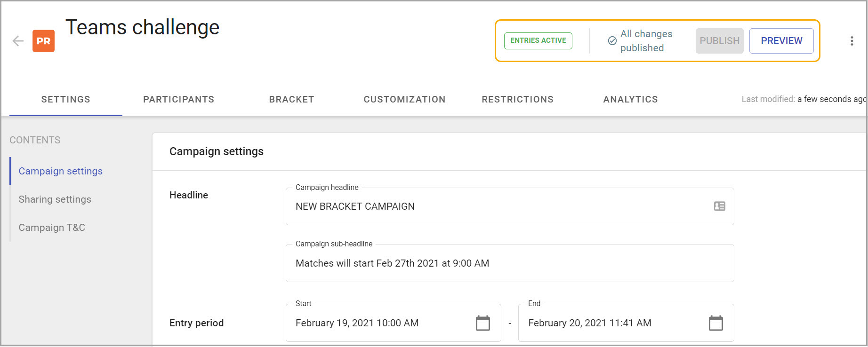This screenshot has height=347, width=868.
Task: Jump to Sharing settings section
Action: tap(55, 199)
